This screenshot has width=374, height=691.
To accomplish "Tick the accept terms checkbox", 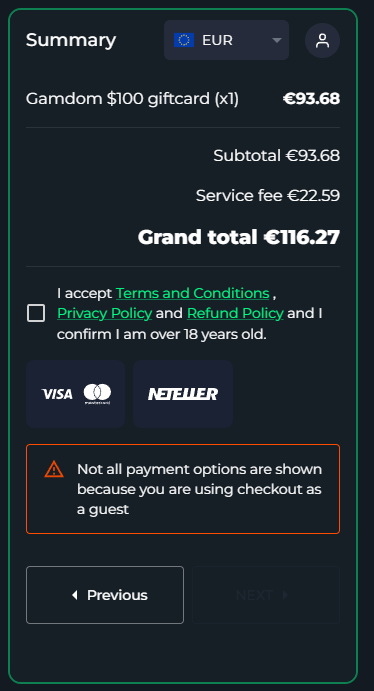I will coord(36,313).
